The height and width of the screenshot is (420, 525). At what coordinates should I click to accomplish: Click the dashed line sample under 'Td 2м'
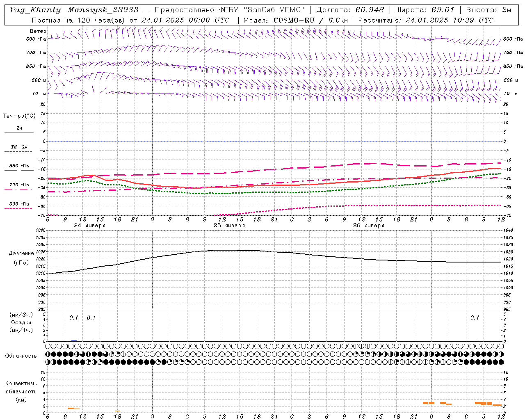click(x=19, y=152)
